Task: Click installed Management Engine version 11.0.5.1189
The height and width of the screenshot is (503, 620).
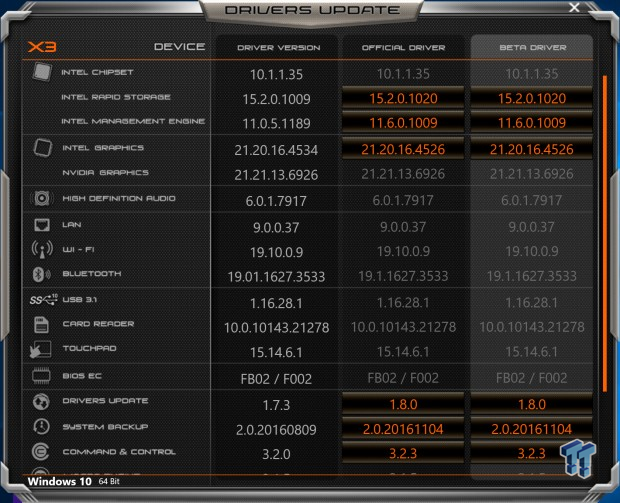Action: pyautogui.click(x=276, y=123)
